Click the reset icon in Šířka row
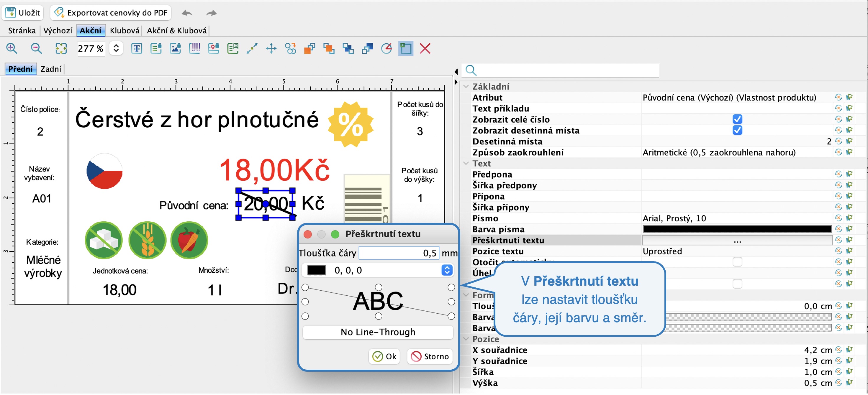The image size is (868, 395). pos(839,372)
